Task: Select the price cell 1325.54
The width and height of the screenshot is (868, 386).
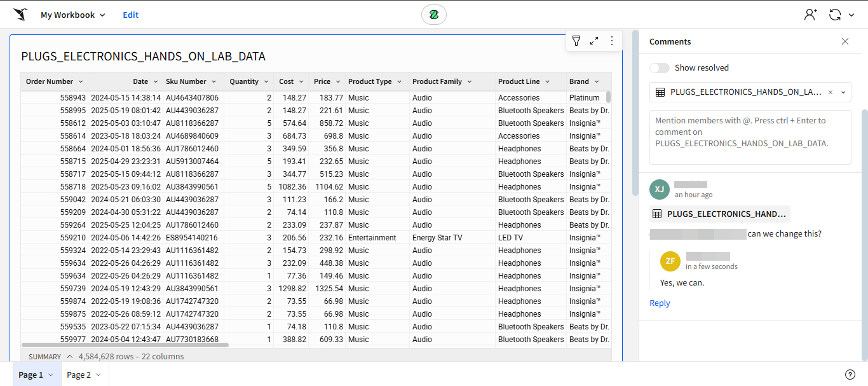Action: [329, 289]
